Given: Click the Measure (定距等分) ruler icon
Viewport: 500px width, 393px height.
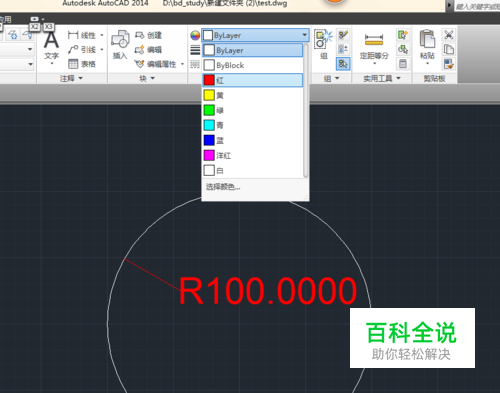Looking at the screenshot, I should [374, 39].
